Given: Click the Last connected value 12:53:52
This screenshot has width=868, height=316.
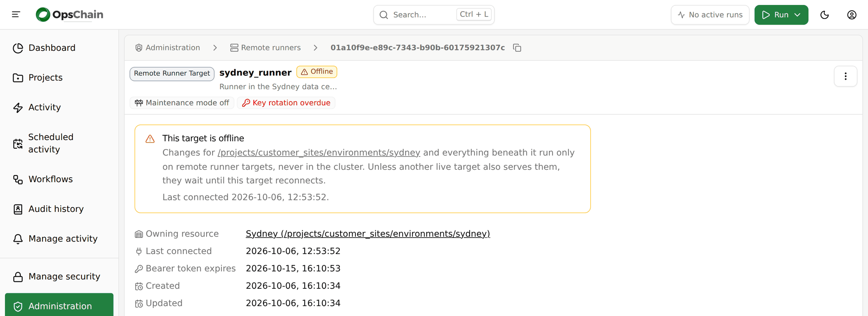Looking at the screenshot, I should point(293,251).
